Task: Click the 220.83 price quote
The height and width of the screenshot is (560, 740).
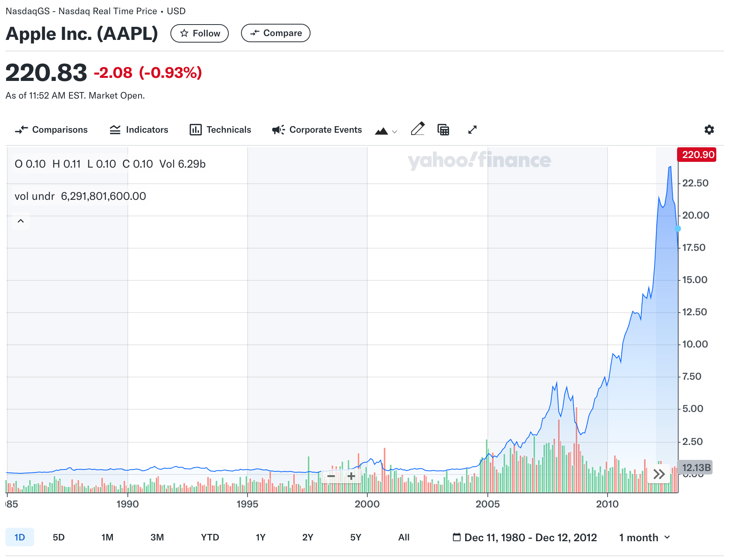Action: point(46,72)
